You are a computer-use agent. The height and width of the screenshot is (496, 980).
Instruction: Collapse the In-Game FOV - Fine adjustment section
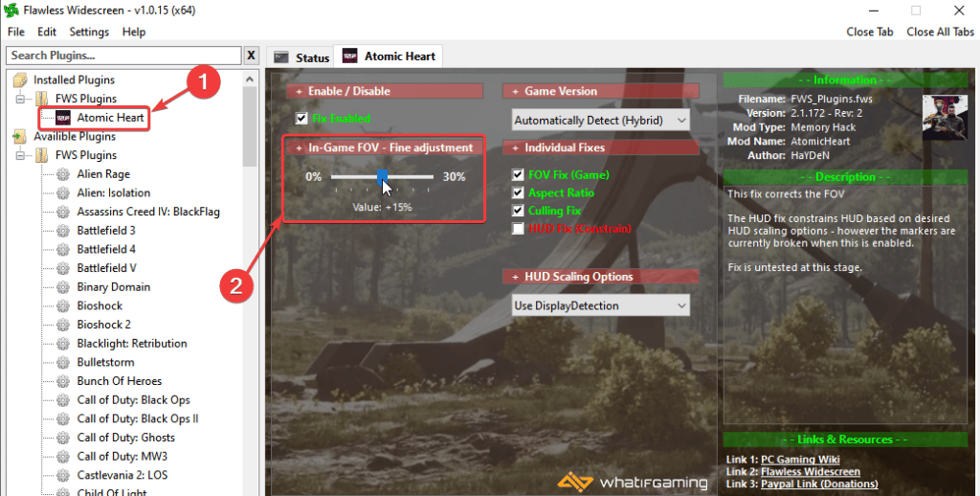385,147
